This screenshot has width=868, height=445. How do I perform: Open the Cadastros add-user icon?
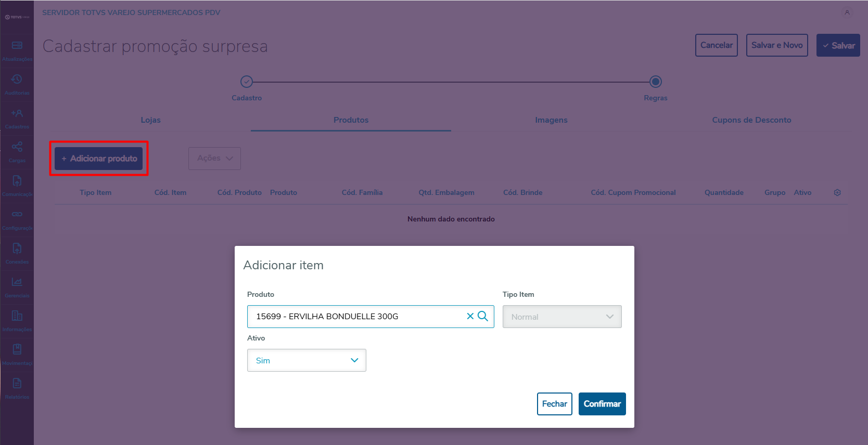coord(17,113)
